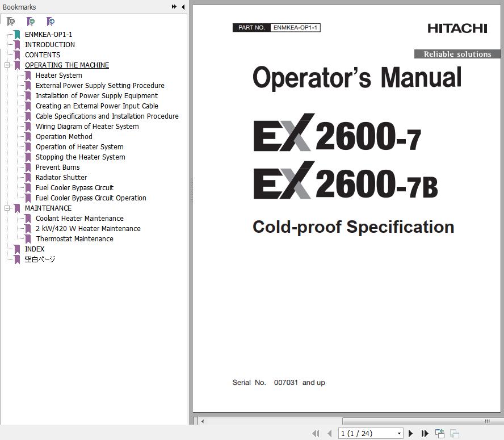Screen dimensions: 504x440
Task: Click the bookmark icon beside CONTENTS
Action: [18, 55]
